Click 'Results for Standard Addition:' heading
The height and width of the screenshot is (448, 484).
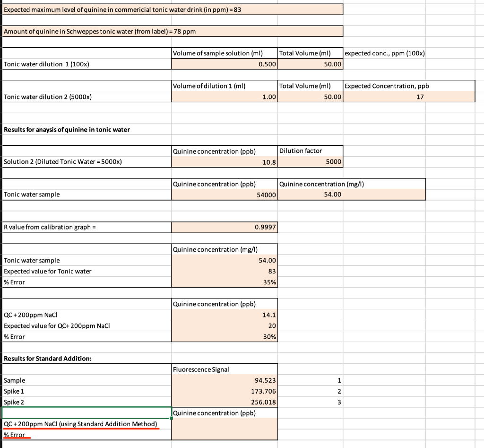click(48, 359)
